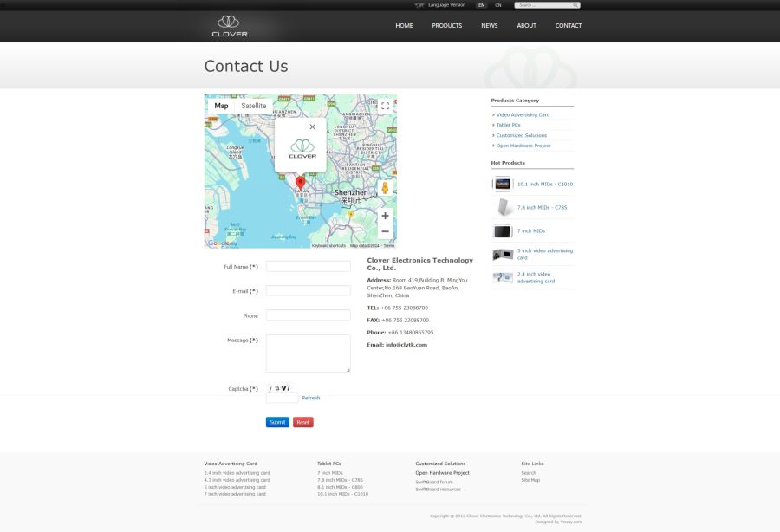Switch map to Satellite view
Screen dimensions: 780x532
click(254, 106)
